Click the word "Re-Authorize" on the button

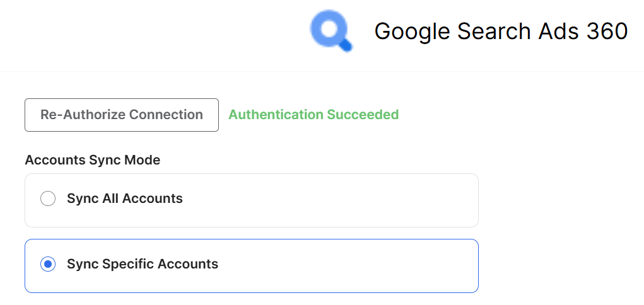[83, 115]
